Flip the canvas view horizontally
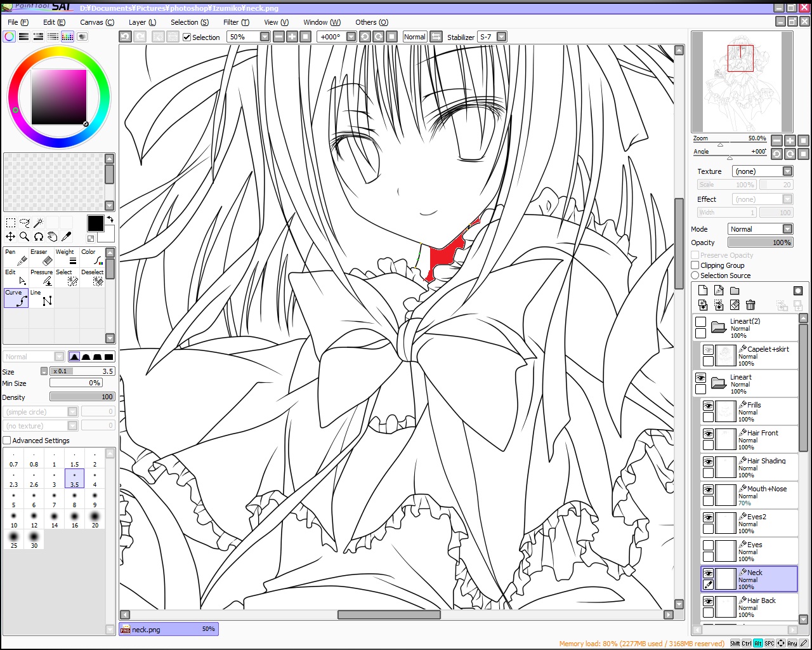 [x=436, y=37]
